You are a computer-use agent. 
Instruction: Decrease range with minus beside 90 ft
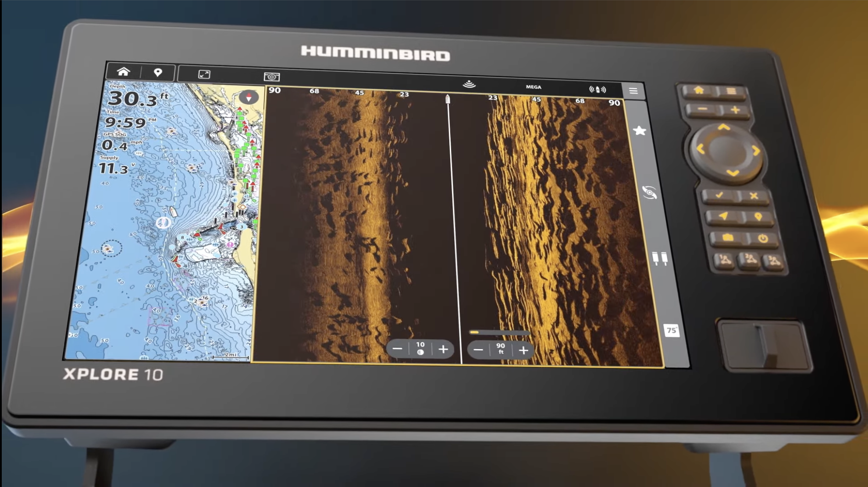coord(478,350)
